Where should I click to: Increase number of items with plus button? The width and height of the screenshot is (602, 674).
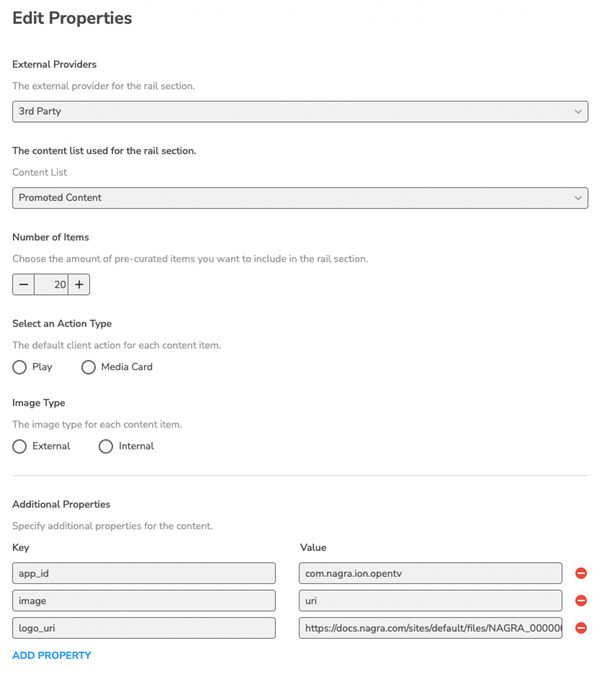point(79,285)
